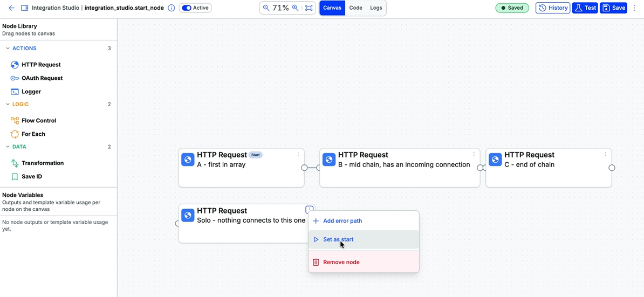Click the OAuth Request label
This screenshot has width=644, height=297.
coord(42,78)
